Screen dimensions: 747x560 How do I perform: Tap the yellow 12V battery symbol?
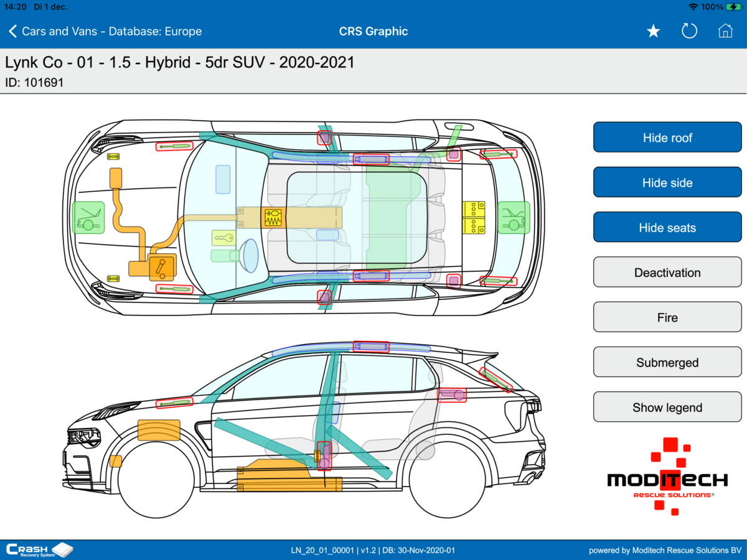(x=473, y=217)
